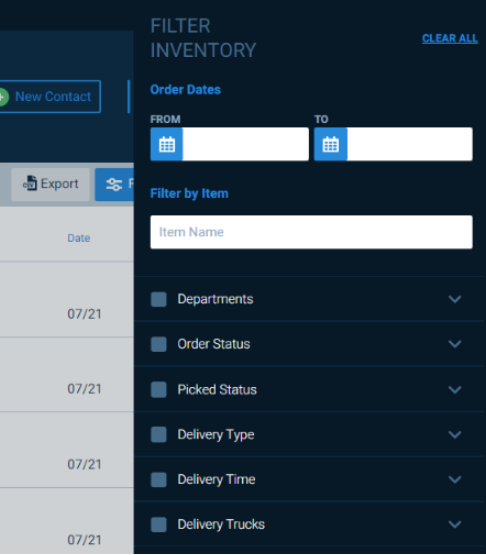This screenshot has height=555, width=486.
Task: Expand the Order Status chevron
Action: [x=455, y=344]
